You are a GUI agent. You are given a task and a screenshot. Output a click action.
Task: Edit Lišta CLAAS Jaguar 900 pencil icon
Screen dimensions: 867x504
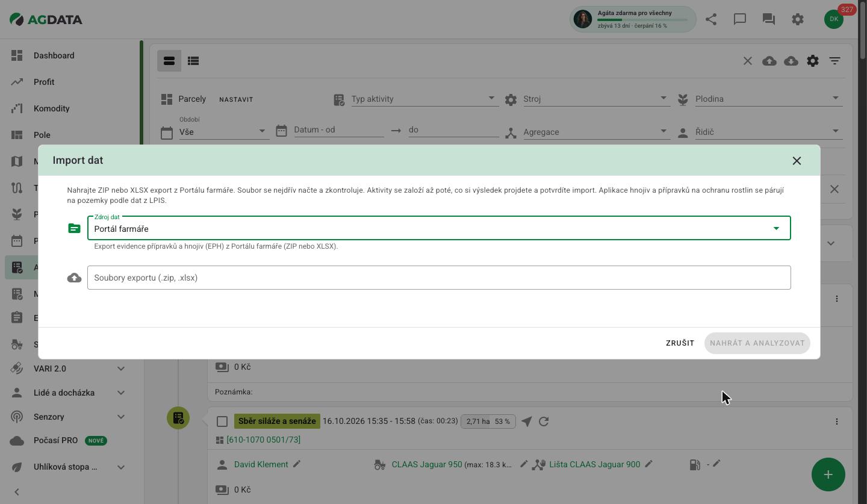[x=648, y=464]
